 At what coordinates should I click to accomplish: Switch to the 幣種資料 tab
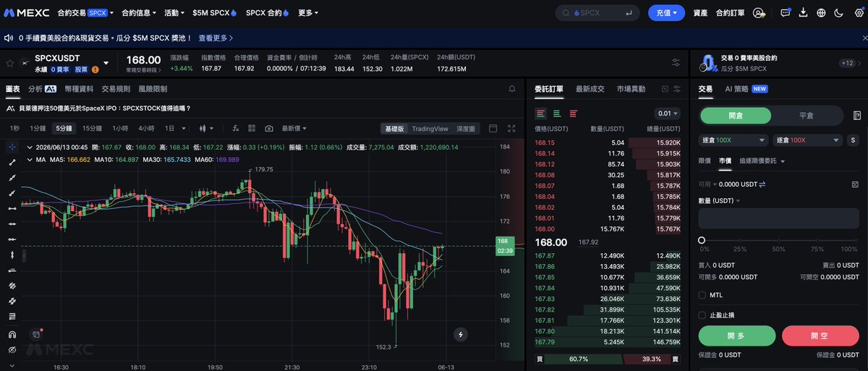pyautogui.click(x=79, y=89)
